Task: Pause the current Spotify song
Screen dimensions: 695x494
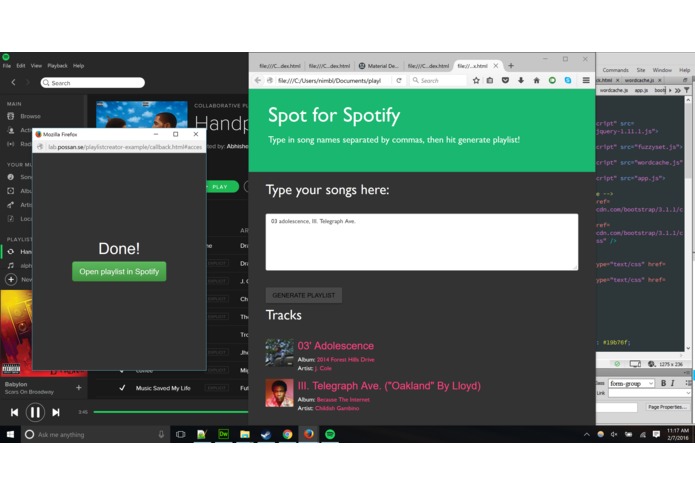Action: (x=35, y=412)
